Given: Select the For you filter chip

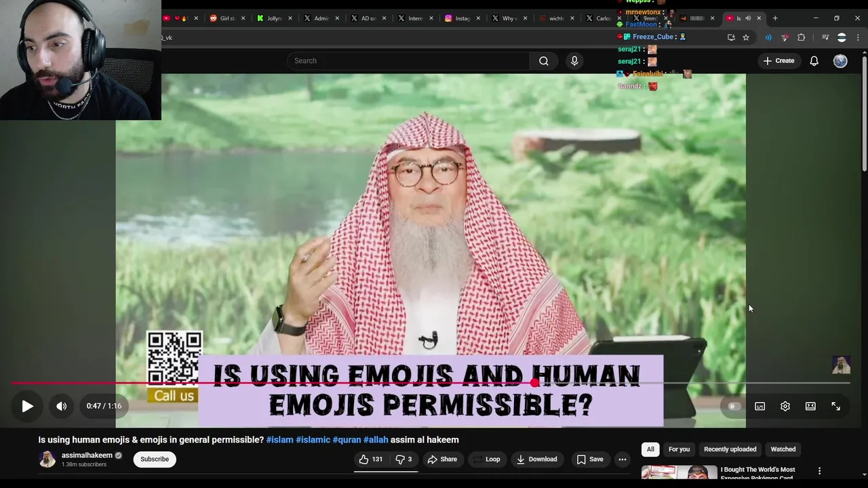Looking at the screenshot, I should point(679,449).
